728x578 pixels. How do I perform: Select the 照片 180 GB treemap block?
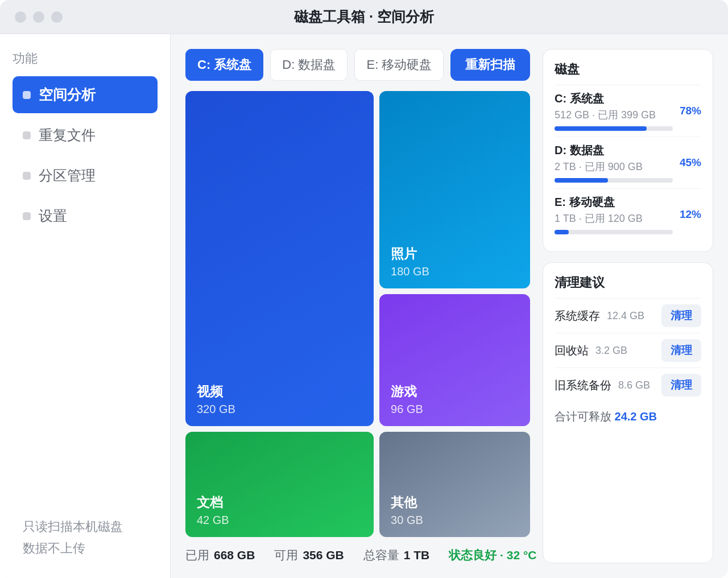tap(454, 189)
